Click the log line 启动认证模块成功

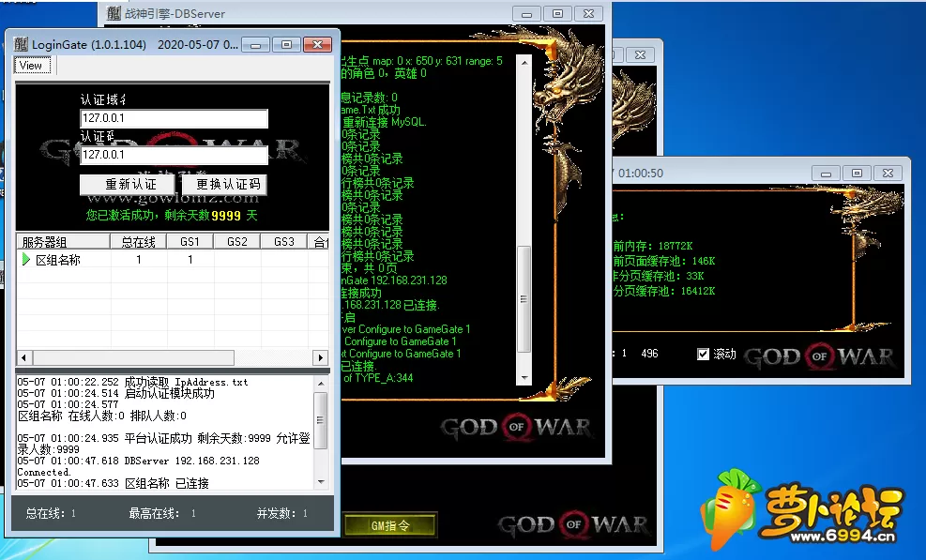(x=115, y=393)
